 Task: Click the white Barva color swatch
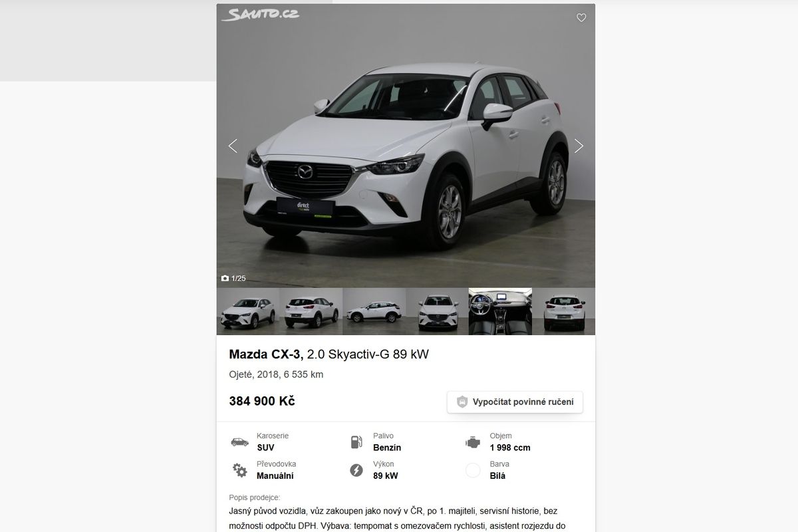click(x=473, y=470)
